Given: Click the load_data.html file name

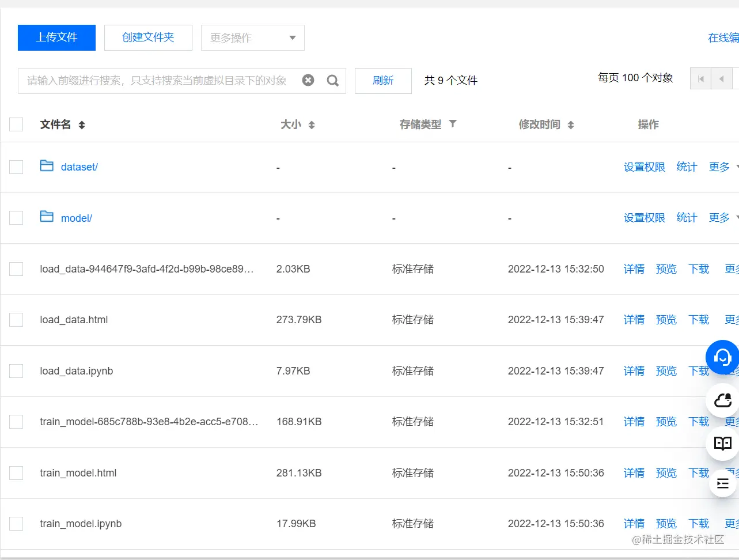Looking at the screenshot, I should [74, 320].
